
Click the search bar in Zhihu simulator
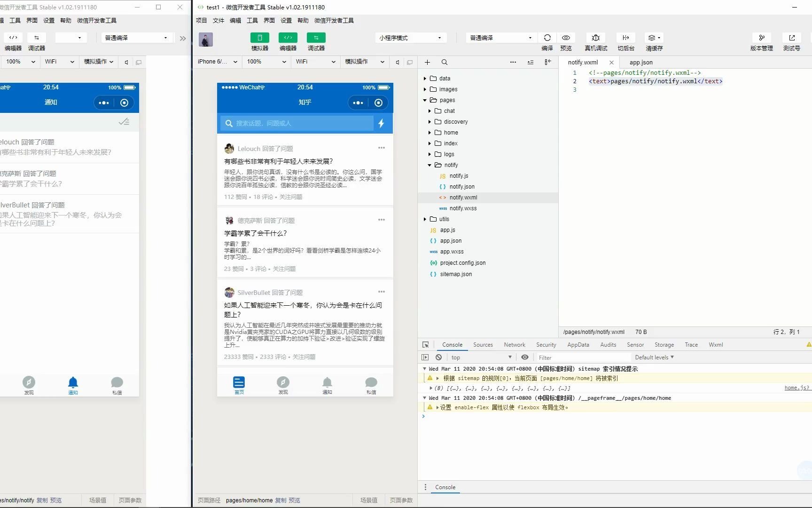point(297,123)
